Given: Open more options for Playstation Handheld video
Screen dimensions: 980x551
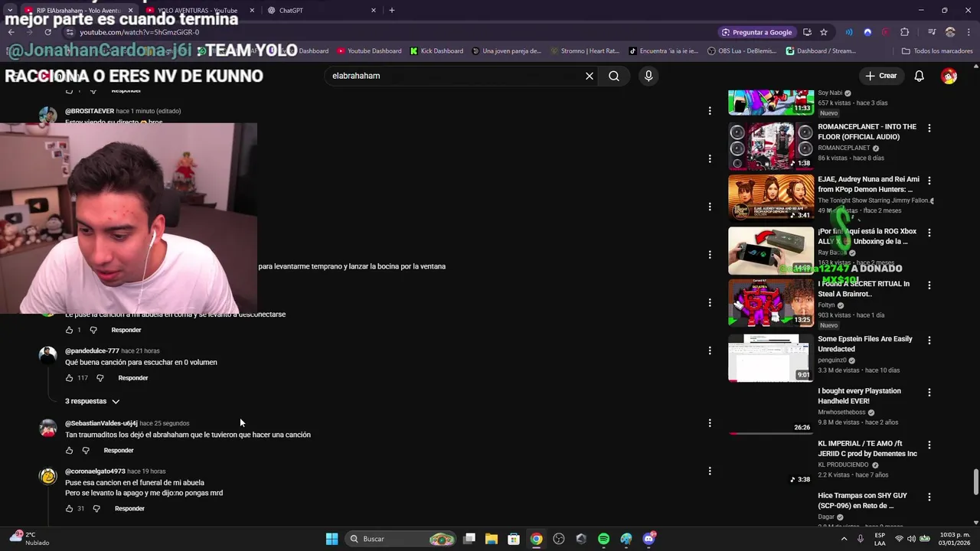Looking at the screenshot, I should [x=929, y=392].
